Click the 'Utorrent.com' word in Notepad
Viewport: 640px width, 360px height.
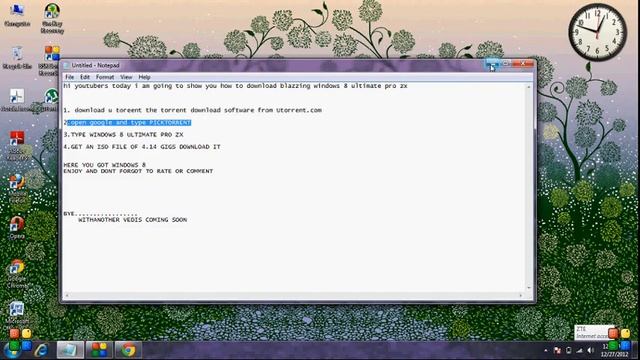coord(299,110)
